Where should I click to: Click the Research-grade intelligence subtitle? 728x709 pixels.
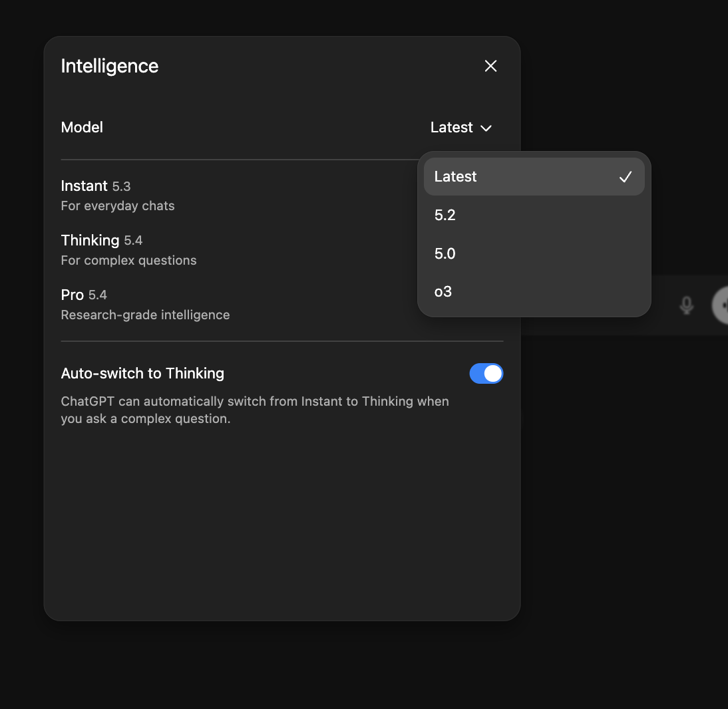point(145,315)
